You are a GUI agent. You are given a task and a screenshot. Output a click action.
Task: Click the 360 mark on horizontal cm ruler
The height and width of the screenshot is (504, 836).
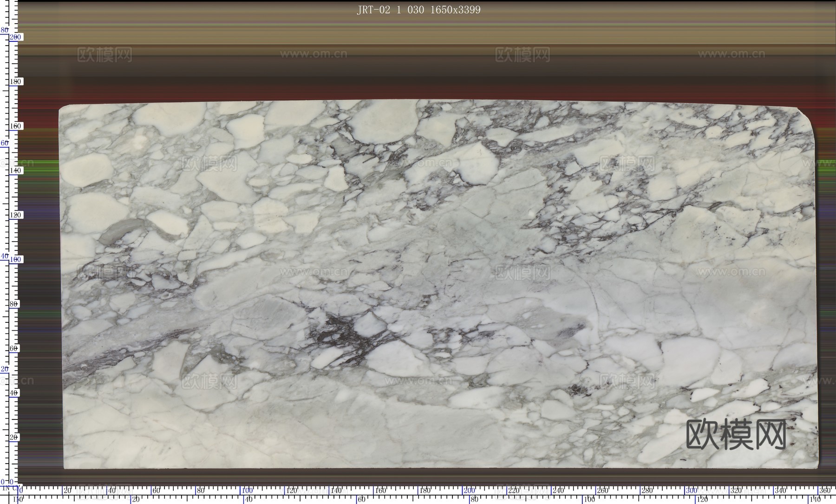825,491
